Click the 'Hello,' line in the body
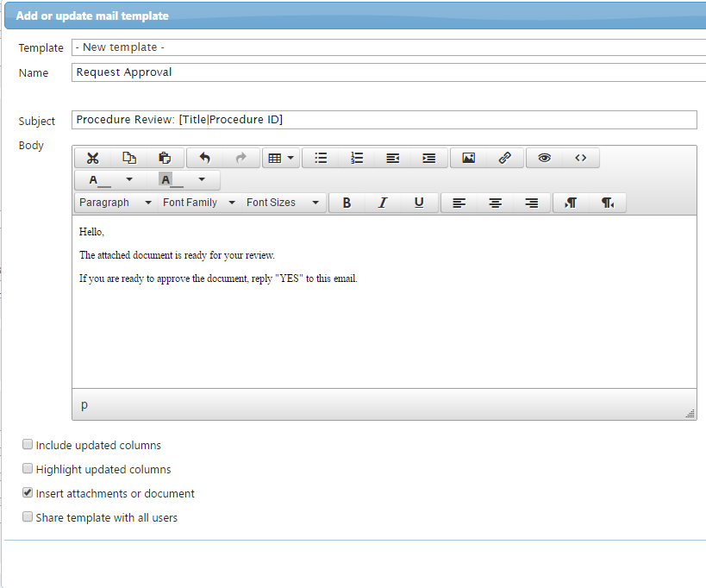The width and height of the screenshot is (706, 588). coord(91,232)
